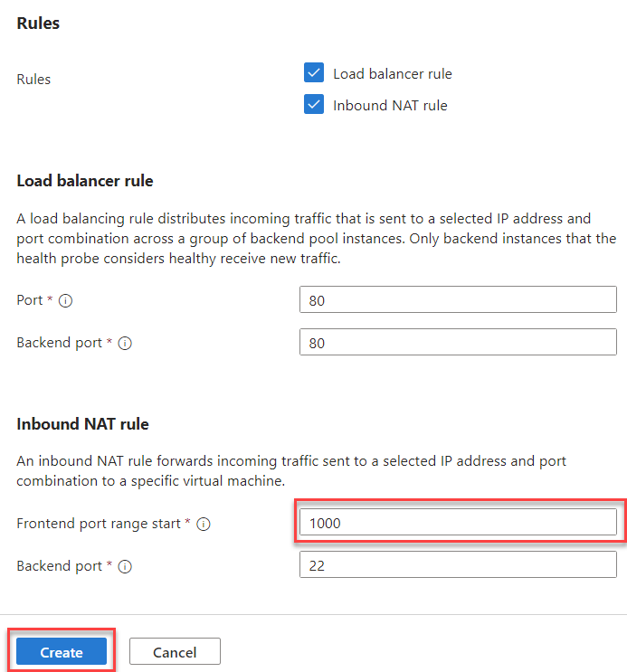Select the load balancer Backend port field

tap(458, 342)
